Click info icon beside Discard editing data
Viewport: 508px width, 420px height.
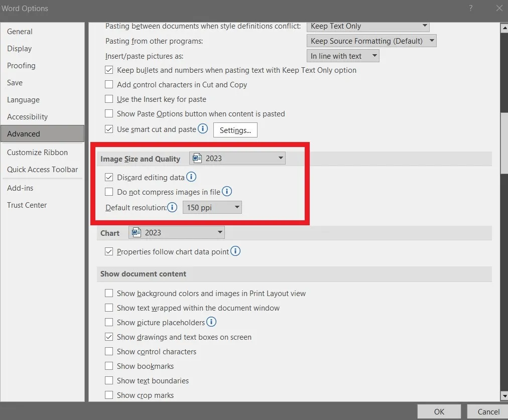coord(191,177)
